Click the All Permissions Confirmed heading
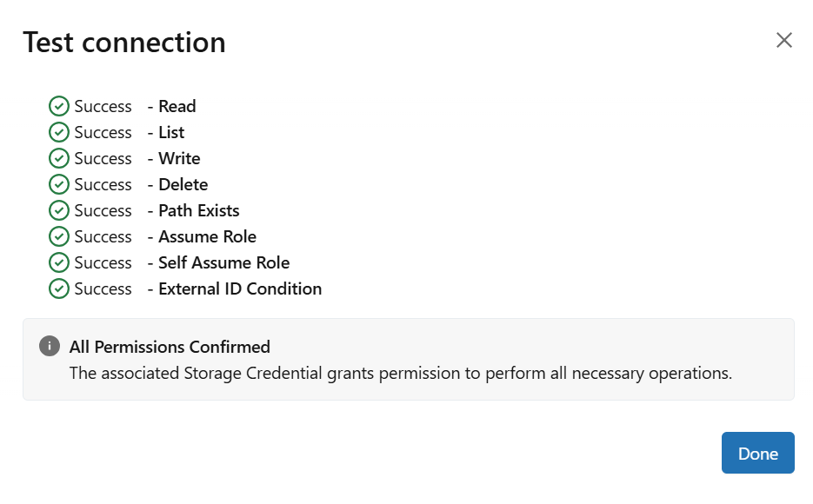This screenshot has height=504, width=813. point(170,347)
